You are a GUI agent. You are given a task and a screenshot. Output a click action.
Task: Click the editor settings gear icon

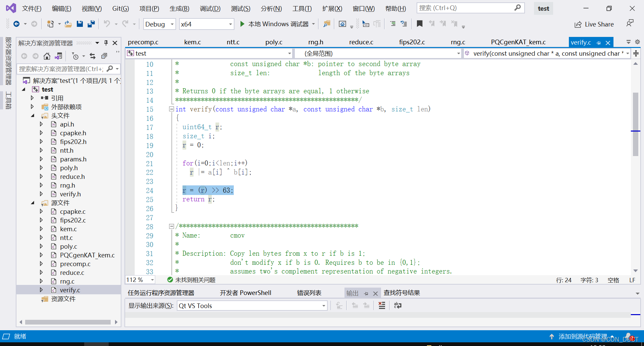637,42
